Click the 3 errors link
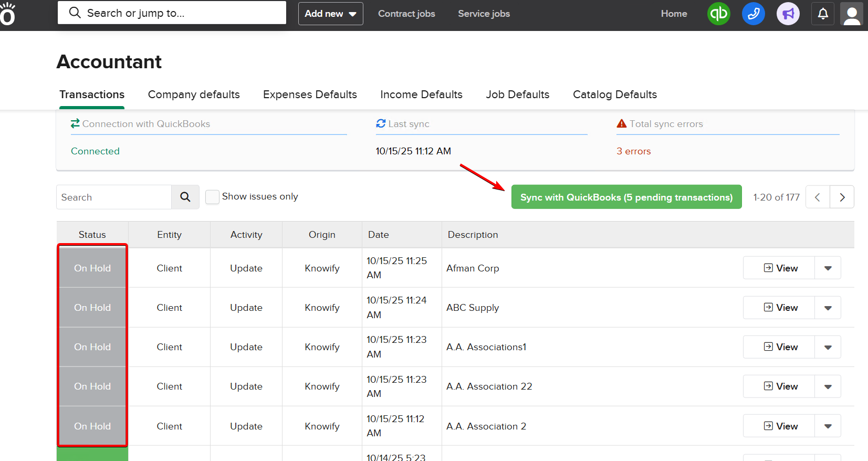Screen dimensions: 868x461 pos(633,151)
